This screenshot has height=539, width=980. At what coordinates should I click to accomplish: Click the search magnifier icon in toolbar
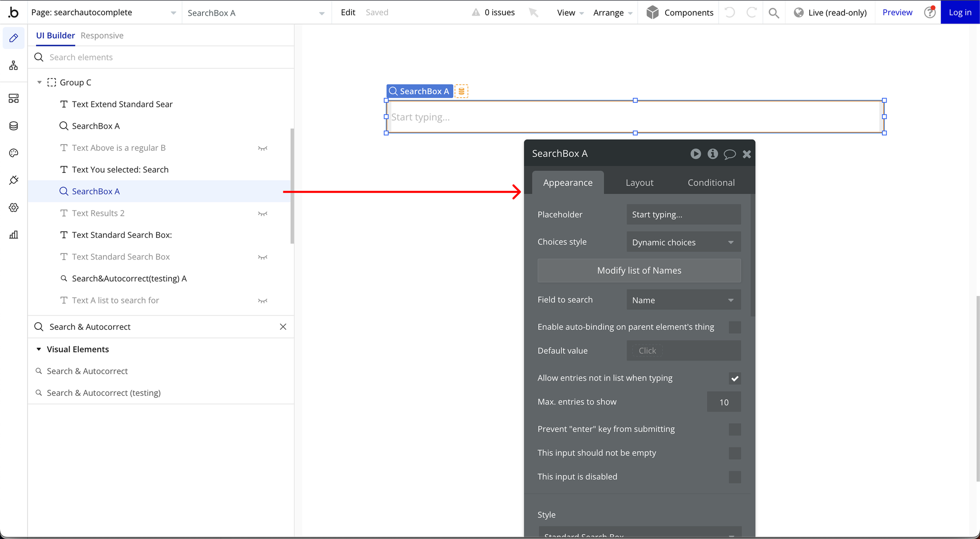click(x=773, y=12)
